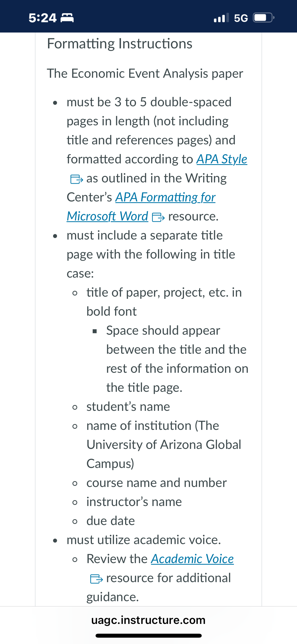
Task: Open the Academic Voice link
Action: click(192, 559)
